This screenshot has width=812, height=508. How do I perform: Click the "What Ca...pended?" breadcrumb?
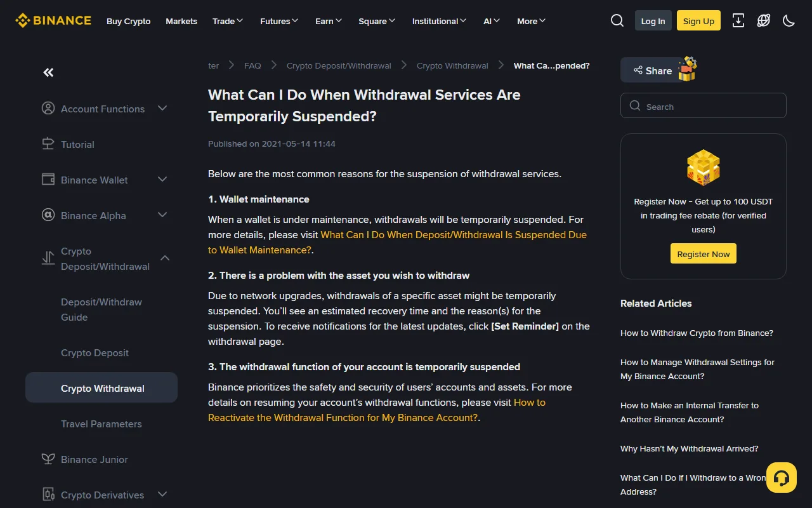551,65
